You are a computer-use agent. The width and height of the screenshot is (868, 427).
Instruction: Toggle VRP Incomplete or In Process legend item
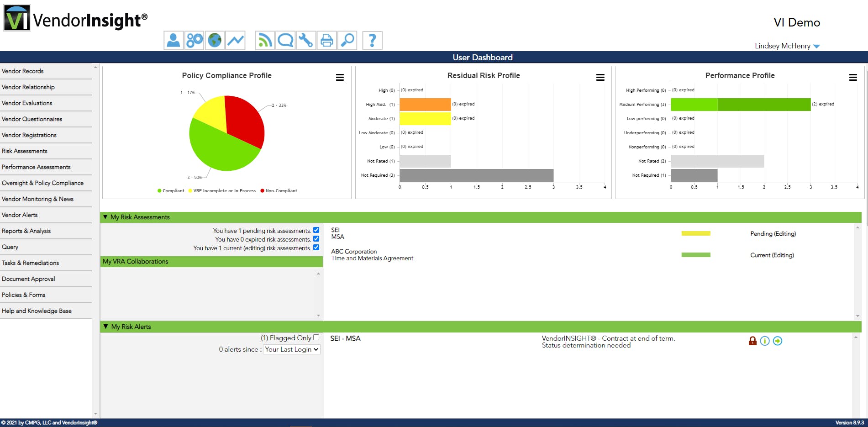point(222,191)
